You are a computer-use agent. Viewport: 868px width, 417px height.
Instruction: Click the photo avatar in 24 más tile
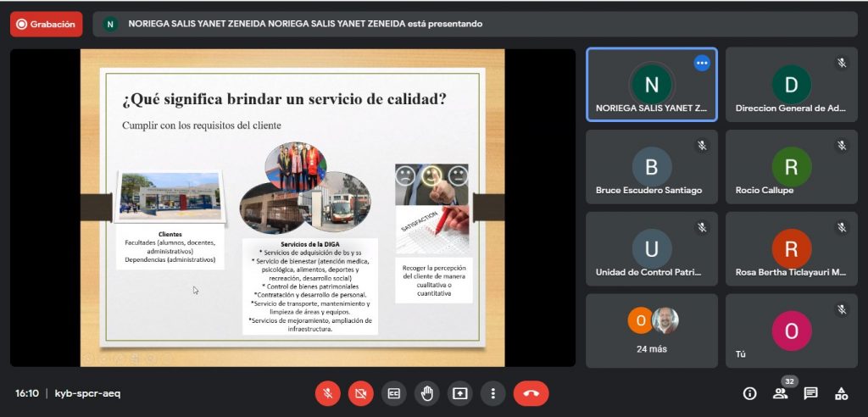665,320
